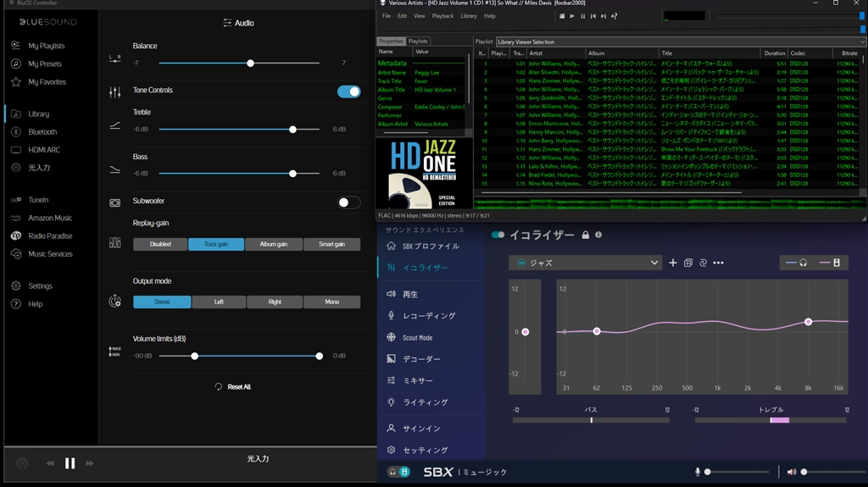The width and height of the screenshot is (868, 487).
Task: Switch to the Playlists tab
Action: (x=418, y=41)
